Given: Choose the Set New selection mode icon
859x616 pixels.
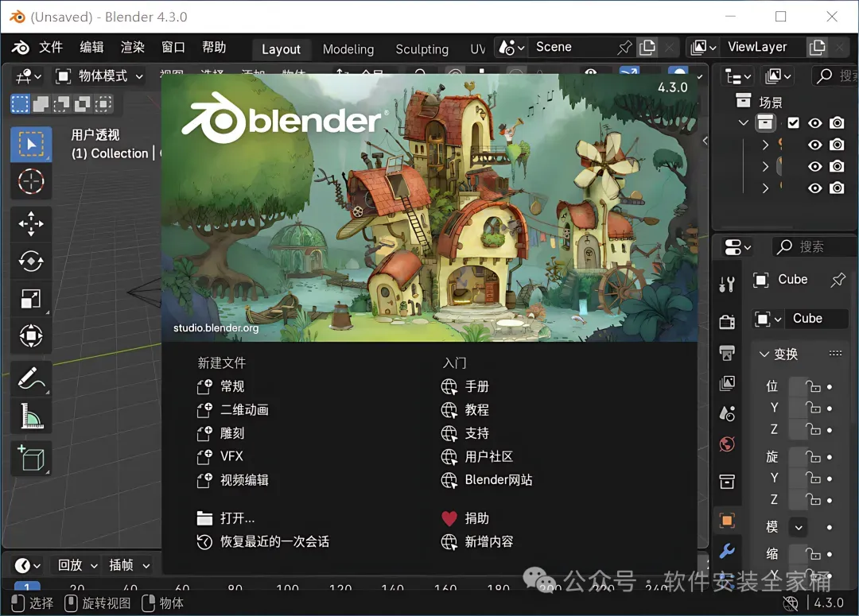Looking at the screenshot, I should pos(20,103).
